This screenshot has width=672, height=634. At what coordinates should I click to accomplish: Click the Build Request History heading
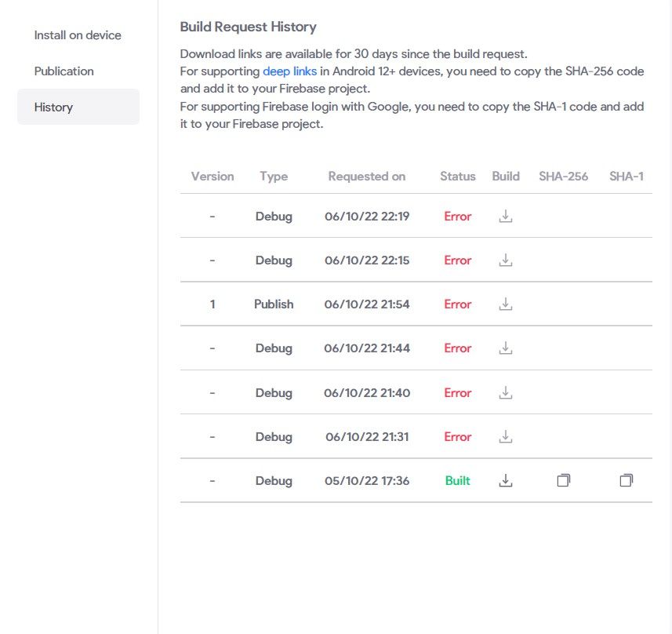click(x=248, y=27)
